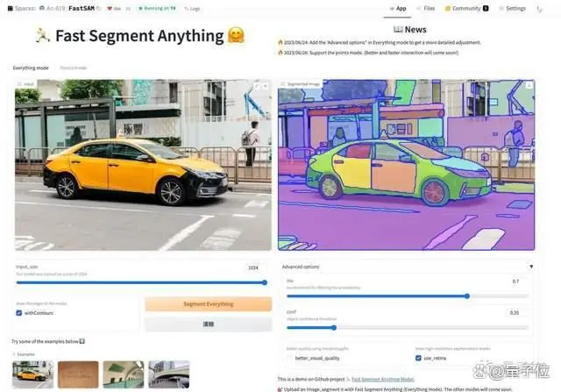The height and width of the screenshot is (392, 561).
Task: Like the FastSAM space
Action: (x=114, y=9)
